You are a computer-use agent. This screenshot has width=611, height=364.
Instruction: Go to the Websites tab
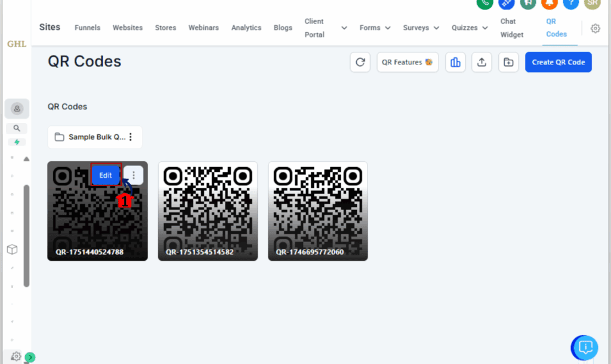click(128, 27)
